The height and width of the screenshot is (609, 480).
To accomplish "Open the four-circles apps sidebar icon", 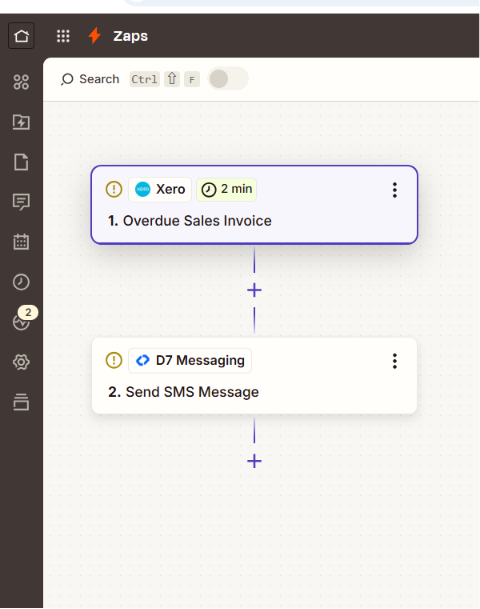I will 21,82.
